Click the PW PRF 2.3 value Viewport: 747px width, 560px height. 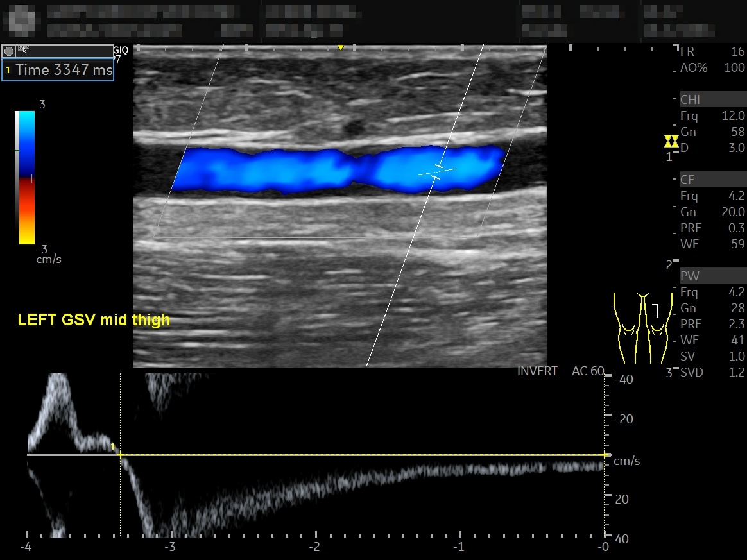(x=736, y=324)
